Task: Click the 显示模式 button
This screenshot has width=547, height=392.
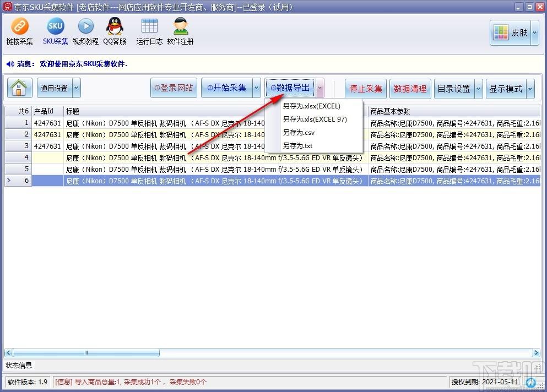Action: (506, 89)
